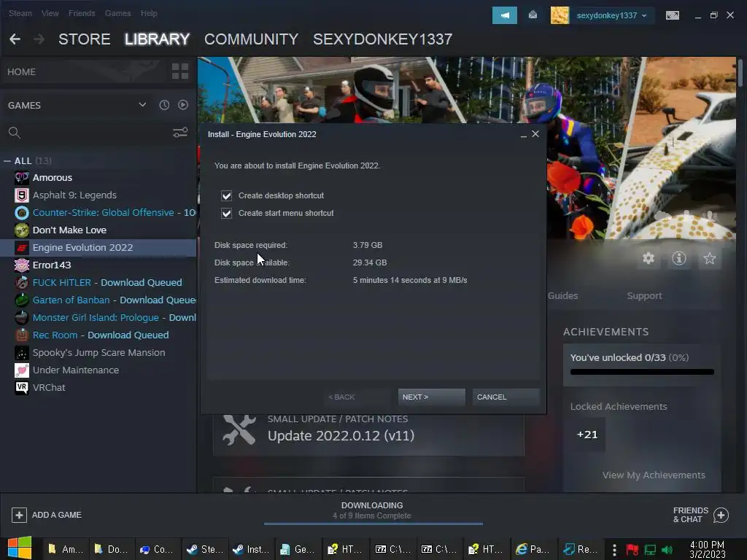Select Error143 in the library list
Screen dimensions: 747x560
(99, 265)
